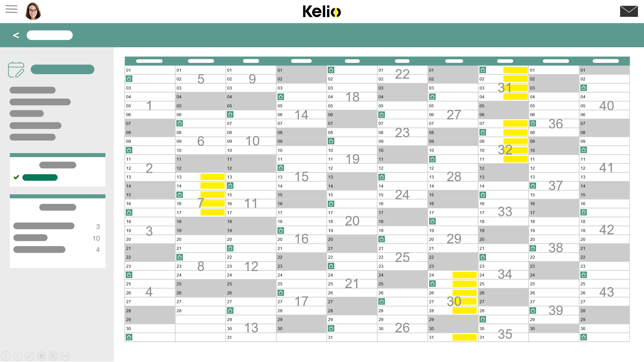
Task: Click the copy layout icon in the bottom toolbar
Action: pos(41,356)
